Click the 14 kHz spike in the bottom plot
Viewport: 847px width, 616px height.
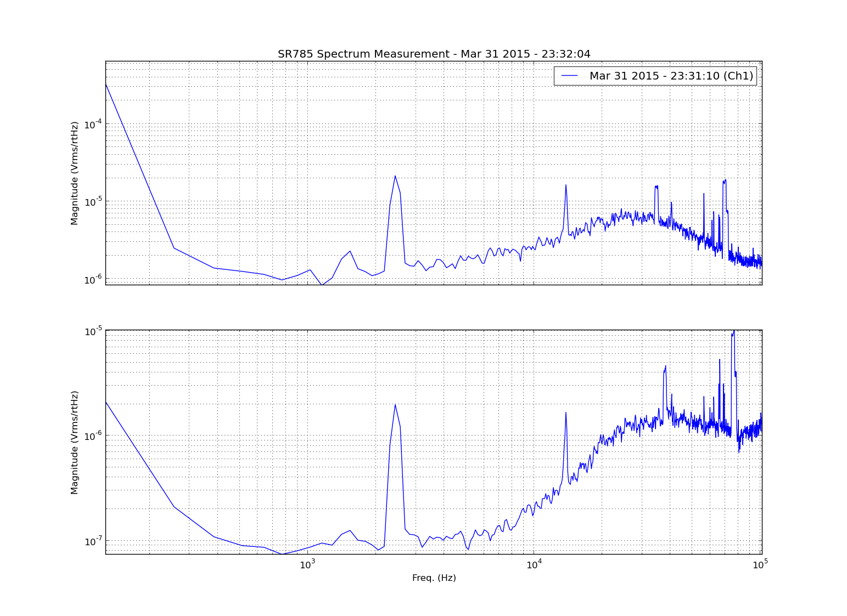click(x=565, y=413)
